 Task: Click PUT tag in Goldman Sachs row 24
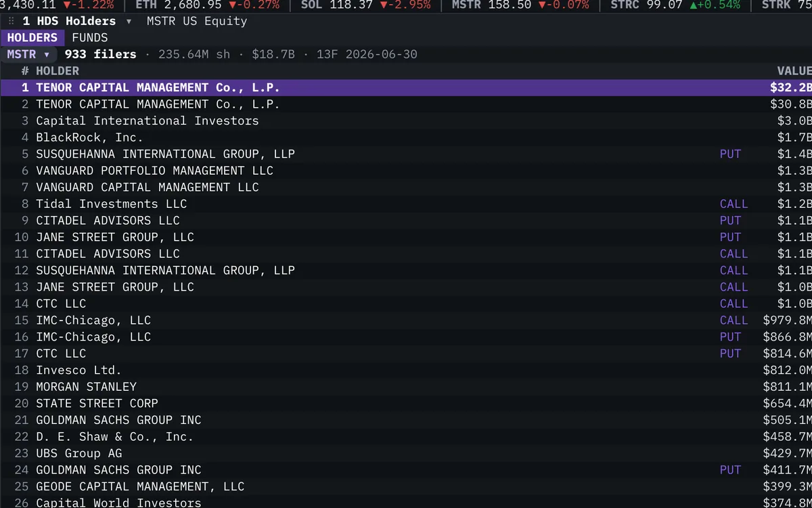point(730,469)
